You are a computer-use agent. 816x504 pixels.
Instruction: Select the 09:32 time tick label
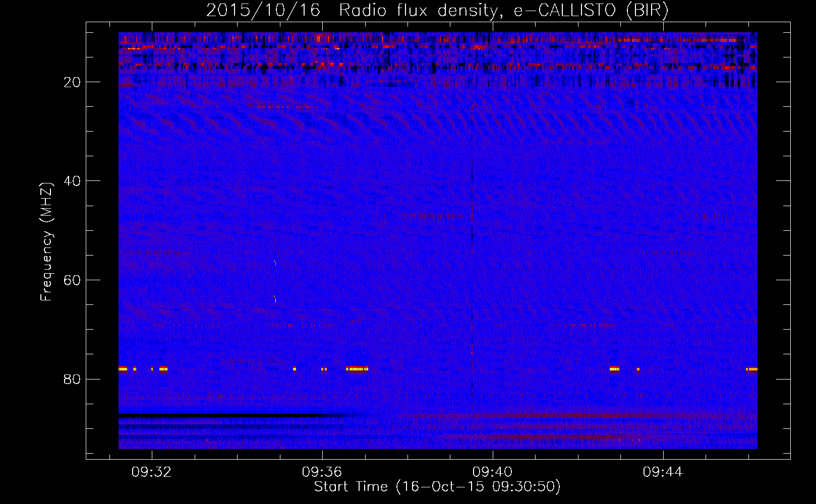pyautogui.click(x=151, y=472)
